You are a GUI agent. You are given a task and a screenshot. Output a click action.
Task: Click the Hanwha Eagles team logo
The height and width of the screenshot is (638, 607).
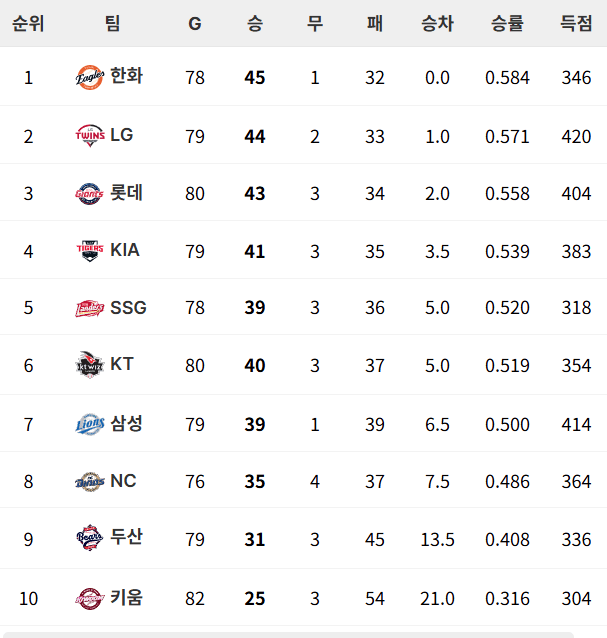coord(90,77)
